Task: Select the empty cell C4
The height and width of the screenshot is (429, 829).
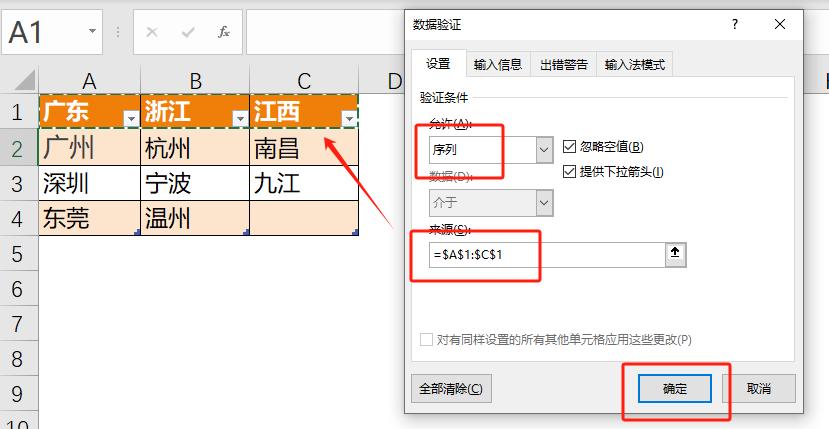Action: (304, 218)
